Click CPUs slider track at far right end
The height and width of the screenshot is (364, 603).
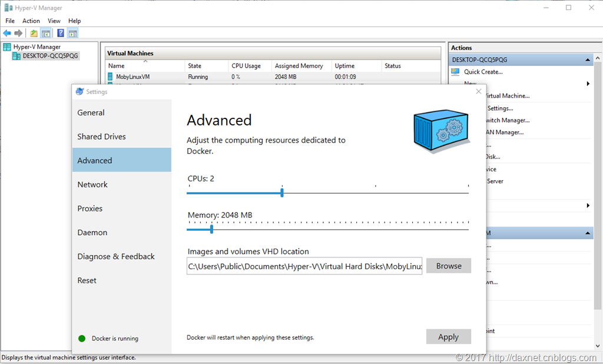tap(468, 193)
